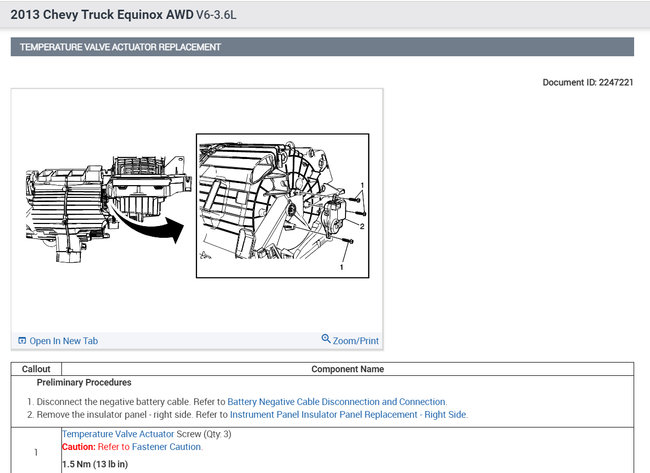Click the Callout column header
This screenshot has height=473, width=650.
[36, 369]
